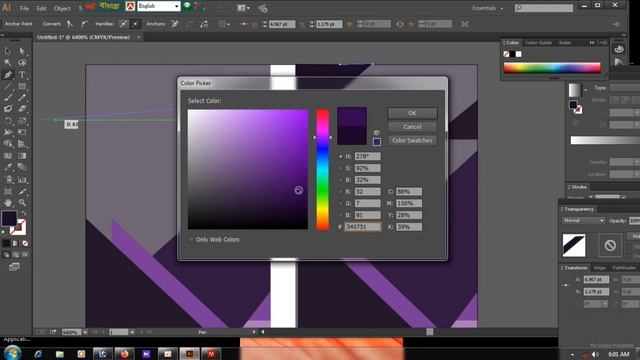Screen dimensions: 640x360
Task: Select the Paintbrush tool
Action: (8, 98)
